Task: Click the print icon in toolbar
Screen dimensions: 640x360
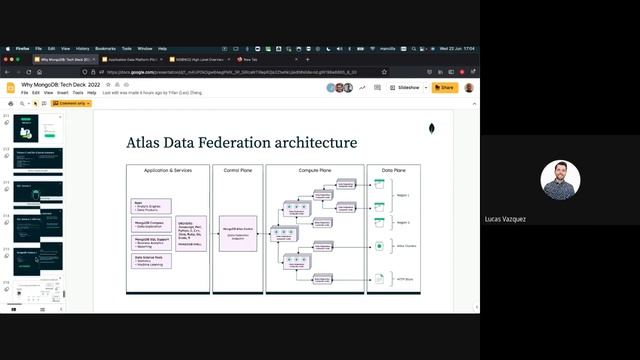Action: point(11,104)
